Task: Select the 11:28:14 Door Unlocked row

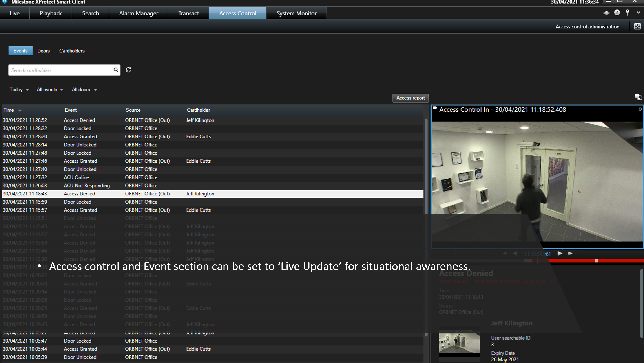Action: (213, 145)
